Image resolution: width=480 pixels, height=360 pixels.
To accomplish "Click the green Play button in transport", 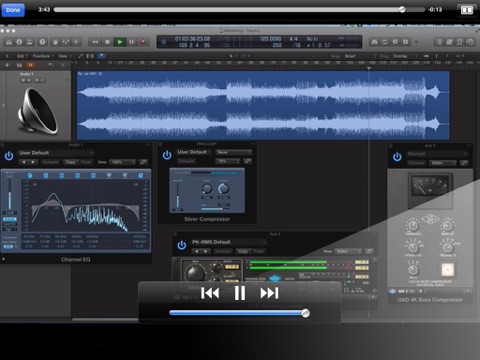I will (120, 42).
